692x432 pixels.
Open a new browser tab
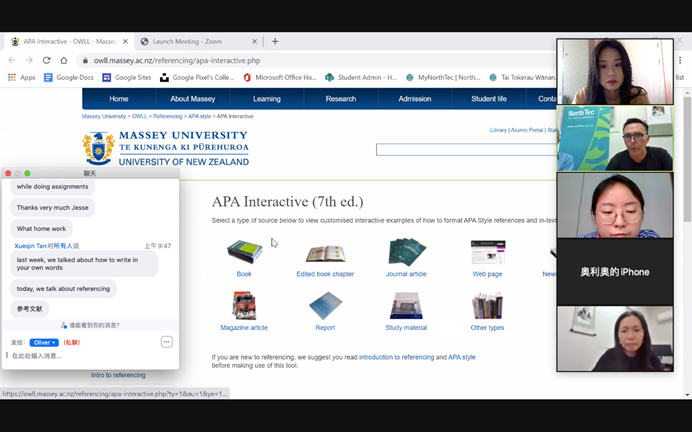point(275,41)
